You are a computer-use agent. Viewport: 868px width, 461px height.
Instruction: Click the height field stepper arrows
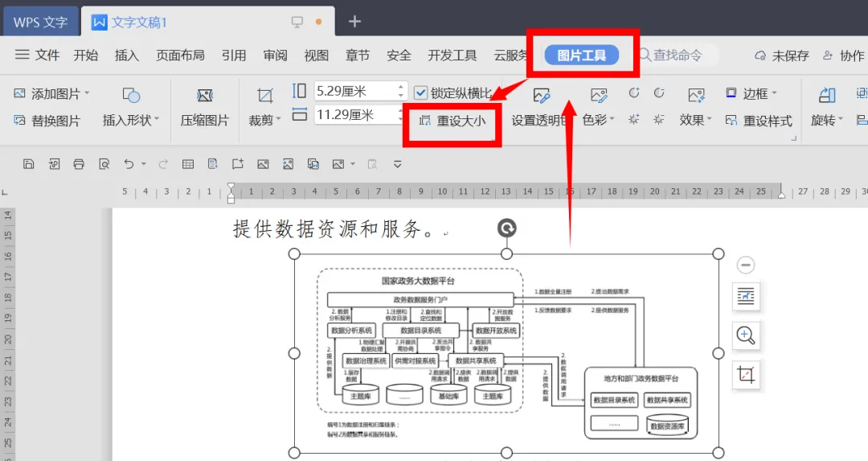pos(401,91)
